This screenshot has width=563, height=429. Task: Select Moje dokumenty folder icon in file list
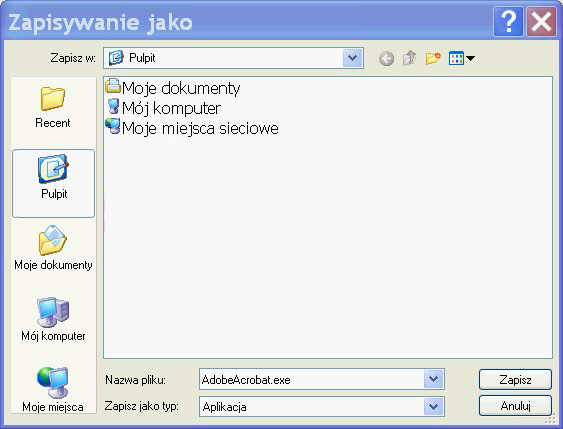coord(113,86)
